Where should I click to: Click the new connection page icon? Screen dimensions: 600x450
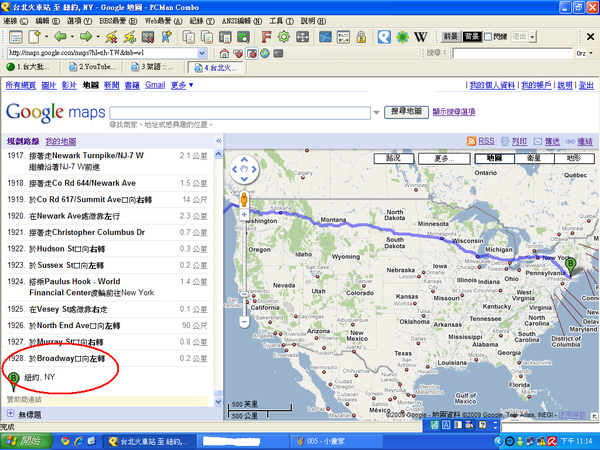(34, 37)
